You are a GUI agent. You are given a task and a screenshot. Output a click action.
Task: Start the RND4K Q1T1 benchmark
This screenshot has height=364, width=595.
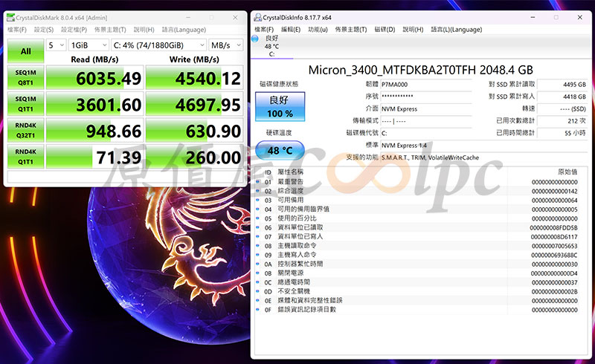coord(26,156)
